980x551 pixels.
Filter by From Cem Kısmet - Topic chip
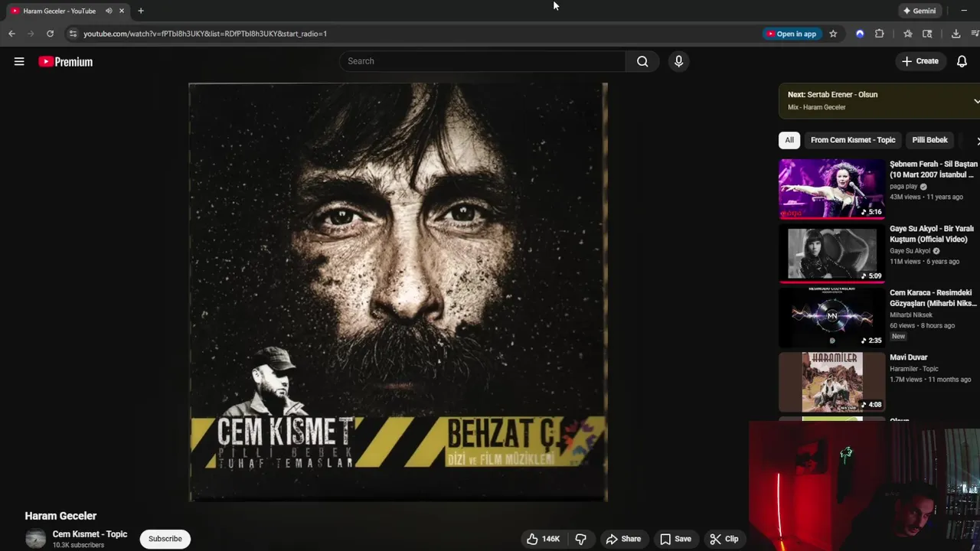(x=853, y=140)
